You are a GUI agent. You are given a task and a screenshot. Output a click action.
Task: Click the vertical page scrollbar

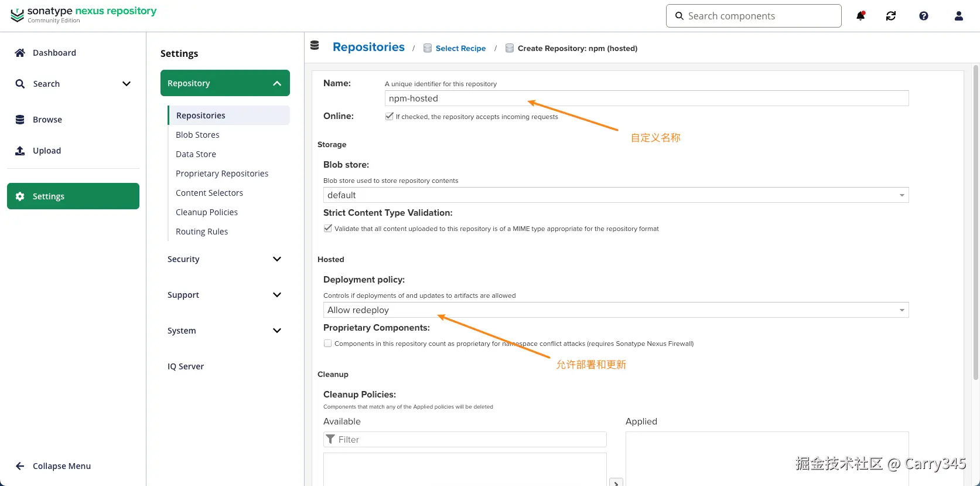pos(975,223)
